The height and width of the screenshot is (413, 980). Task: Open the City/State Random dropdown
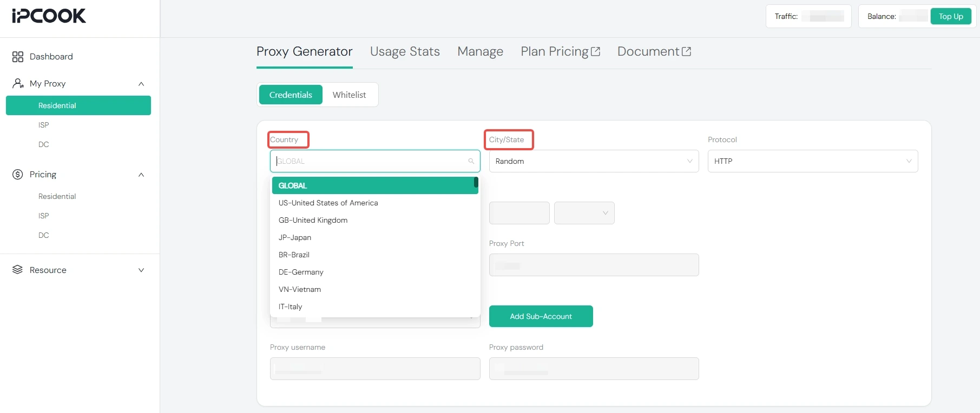click(594, 161)
